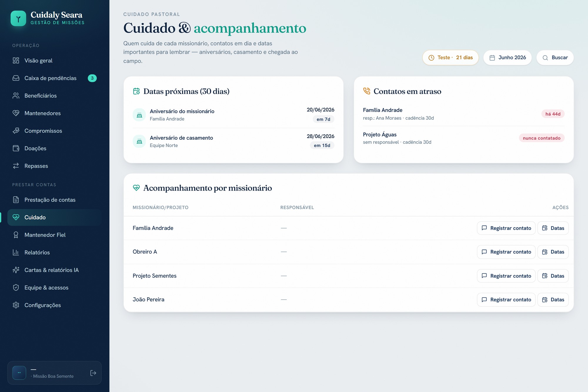This screenshot has width=588, height=392.
Task: Click the calendar icon next to Datas próximas
Action: pyautogui.click(x=136, y=91)
